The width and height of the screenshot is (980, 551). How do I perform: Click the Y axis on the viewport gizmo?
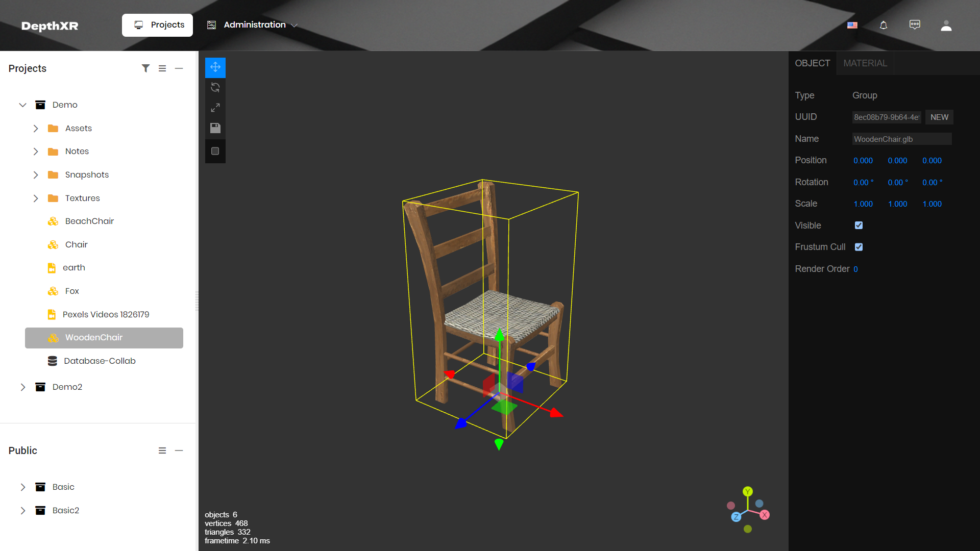point(748,491)
